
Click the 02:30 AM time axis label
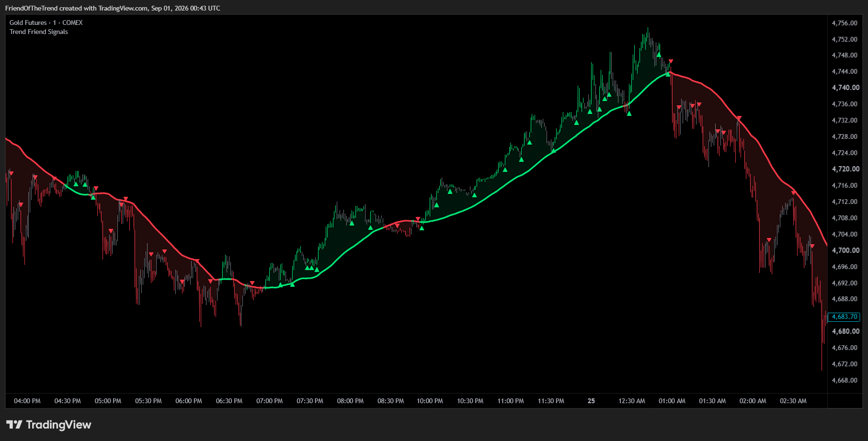point(793,401)
